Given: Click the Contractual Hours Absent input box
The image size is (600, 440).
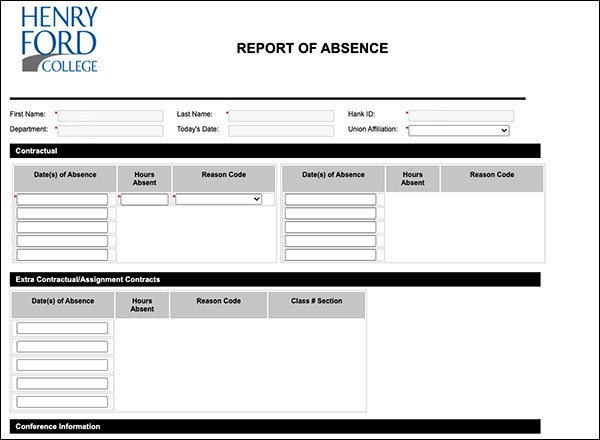Looking at the screenshot, I should [144, 199].
